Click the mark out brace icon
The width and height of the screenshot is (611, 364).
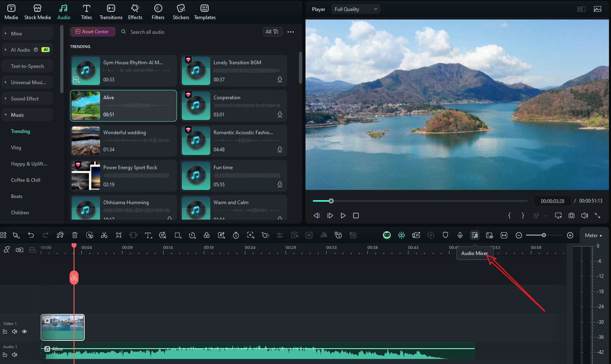(x=523, y=216)
